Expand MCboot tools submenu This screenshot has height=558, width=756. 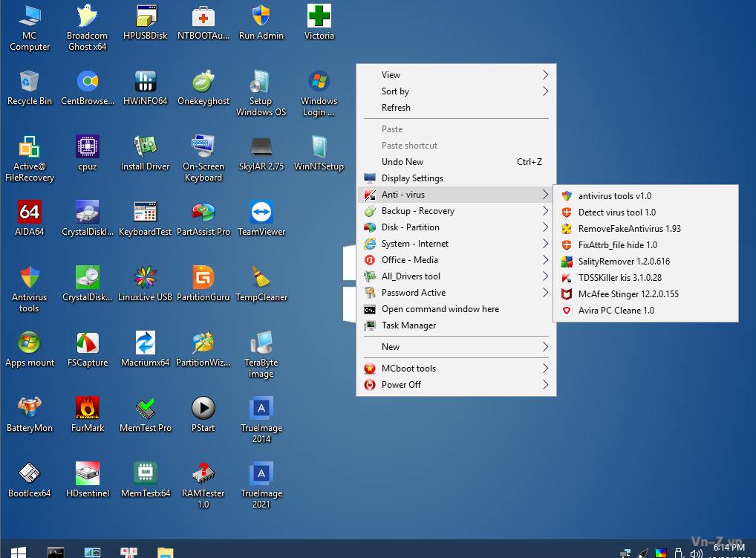point(456,369)
